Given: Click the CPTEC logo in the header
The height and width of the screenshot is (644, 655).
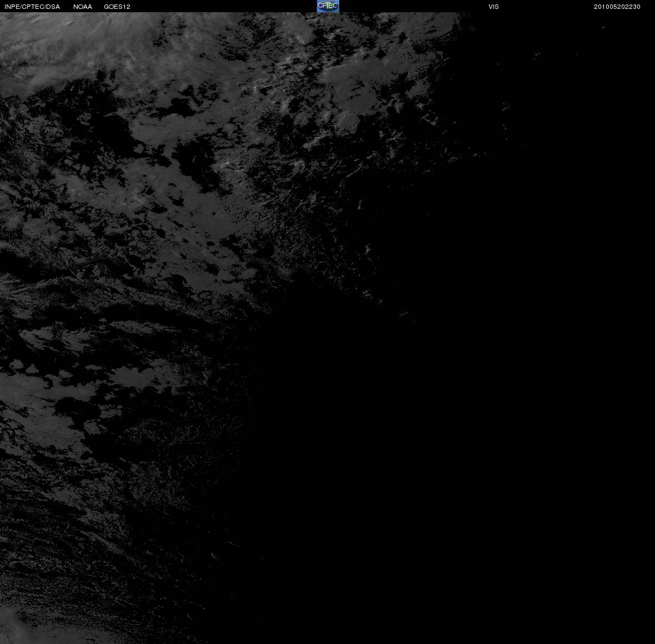Looking at the screenshot, I should [328, 6].
